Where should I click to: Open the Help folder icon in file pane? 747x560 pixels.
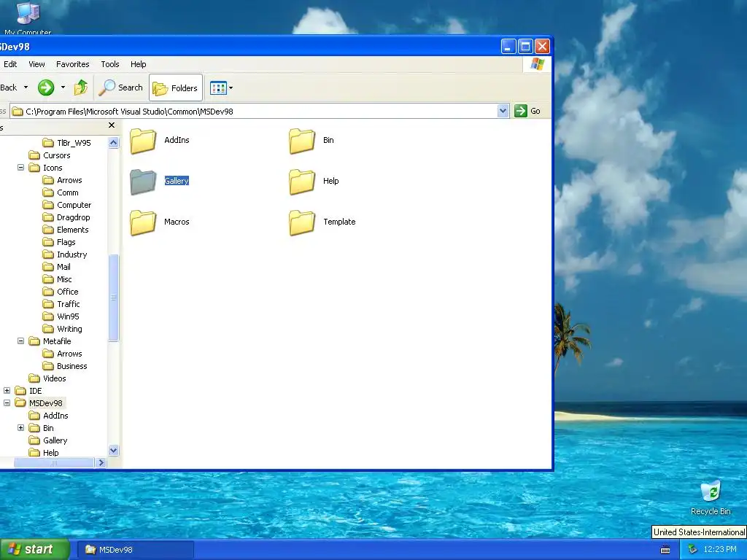302,182
